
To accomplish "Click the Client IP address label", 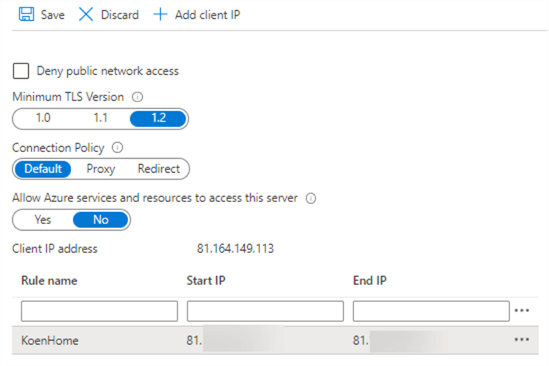I will point(55,249).
